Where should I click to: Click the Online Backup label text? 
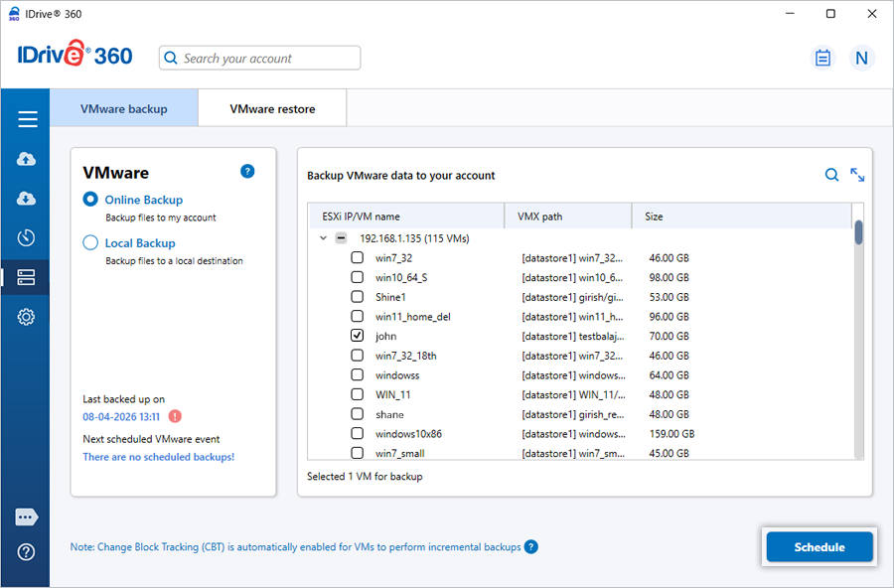(x=144, y=200)
